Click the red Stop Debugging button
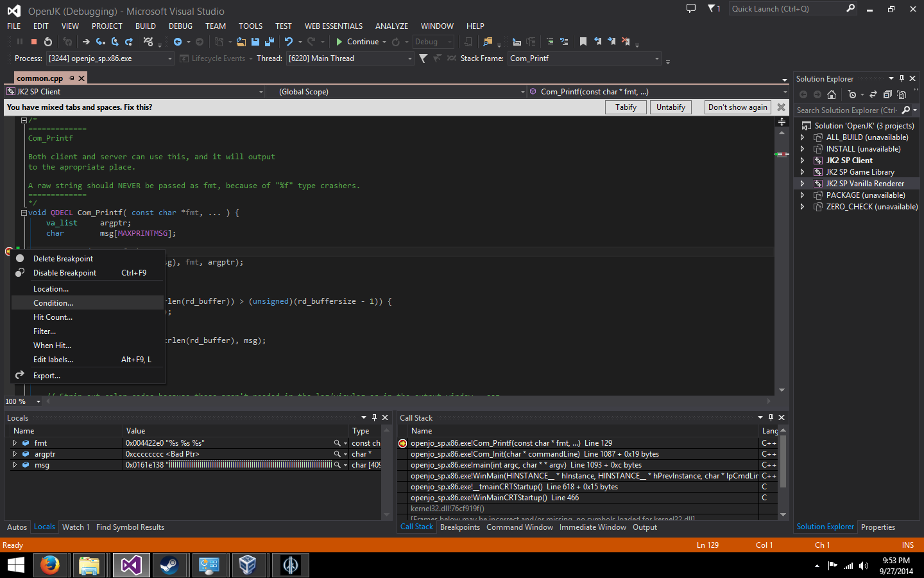 click(x=34, y=42)
